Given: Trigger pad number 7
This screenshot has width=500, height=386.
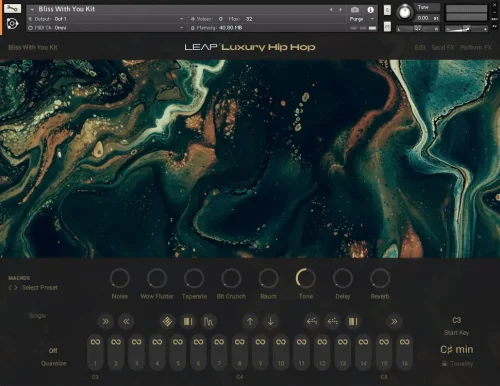Looking at the screenshot, I should click(x=219, y=353).
